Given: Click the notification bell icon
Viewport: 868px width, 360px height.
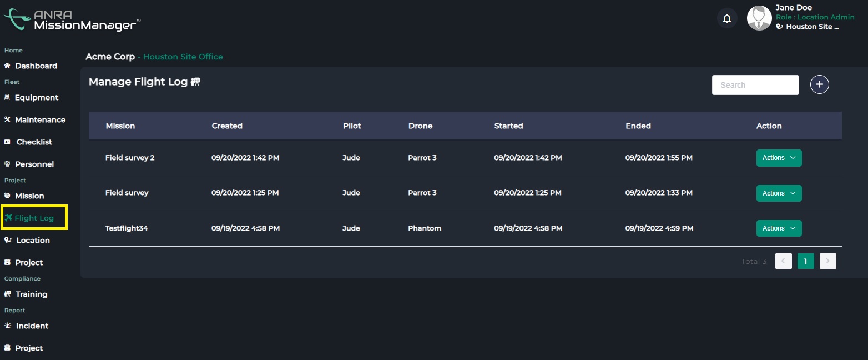Looking at the screenshot, I should point(727,18).
